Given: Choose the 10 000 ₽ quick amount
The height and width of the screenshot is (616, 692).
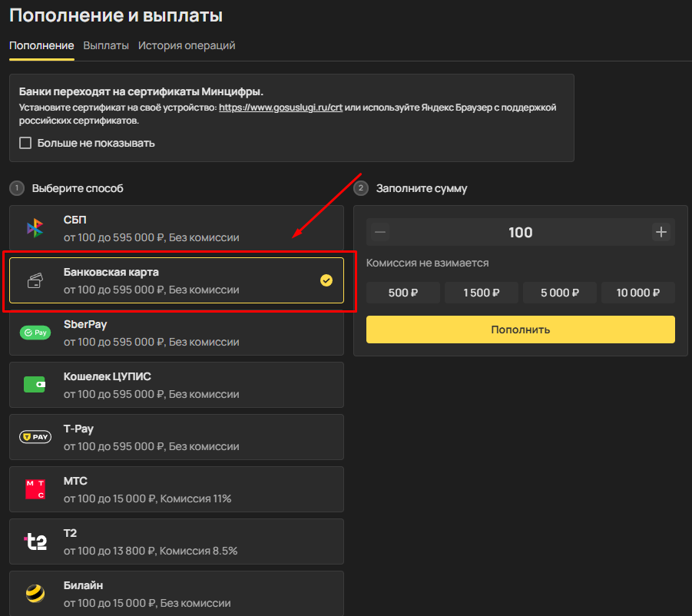Looking at the screenshot, I should click(x=638, y=293).
